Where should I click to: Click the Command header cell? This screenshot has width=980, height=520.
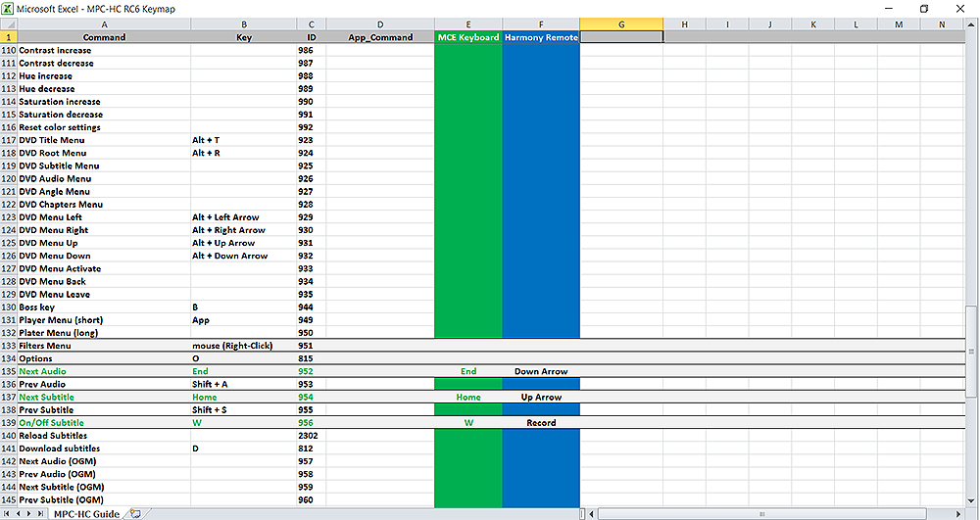pyautogui.click(x=104, y=37)
